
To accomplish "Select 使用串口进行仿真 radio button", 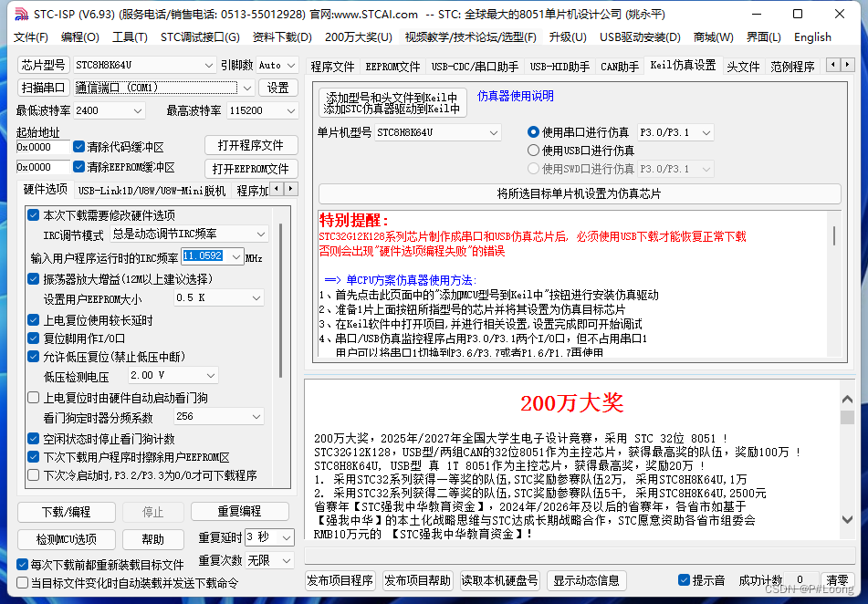I will [x=533, y=132].
